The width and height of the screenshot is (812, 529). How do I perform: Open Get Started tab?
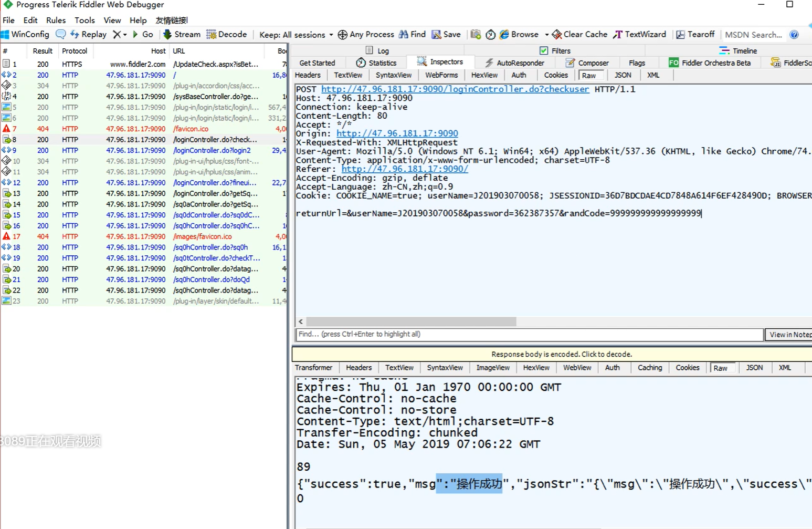pos(317,63)
